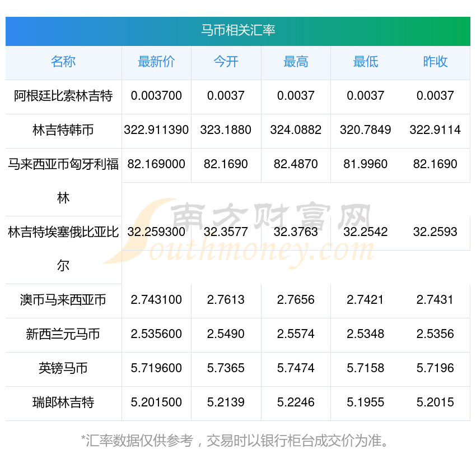Click the 昨收 column header

435,62
